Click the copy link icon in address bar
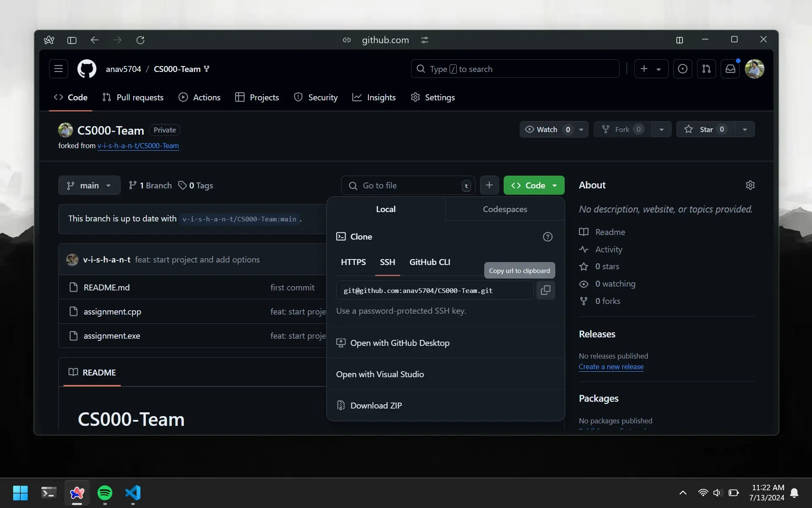This screenshot has width=812, height=508. (x=347, y=40)
